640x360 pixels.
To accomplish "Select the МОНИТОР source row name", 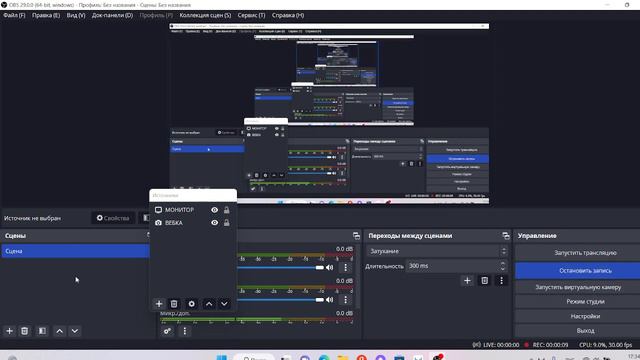I will 180,210.
